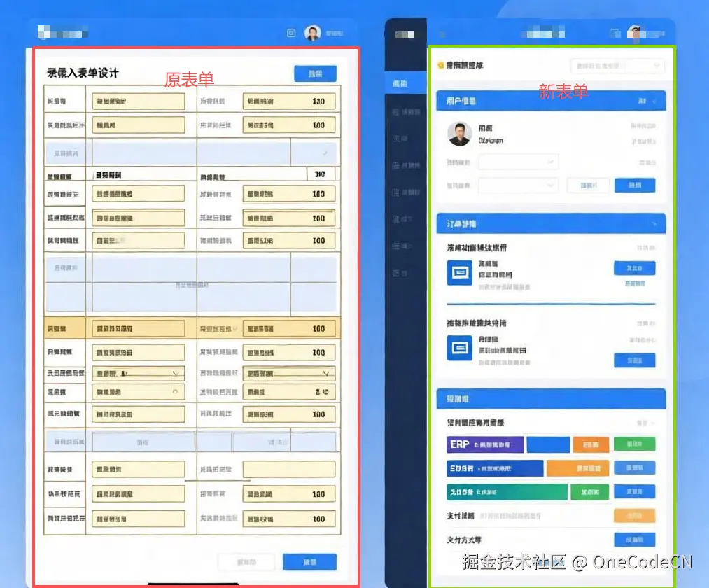Click the search input field in the new form header
This screenshot has width=709, height=588.
click(618, 65)
